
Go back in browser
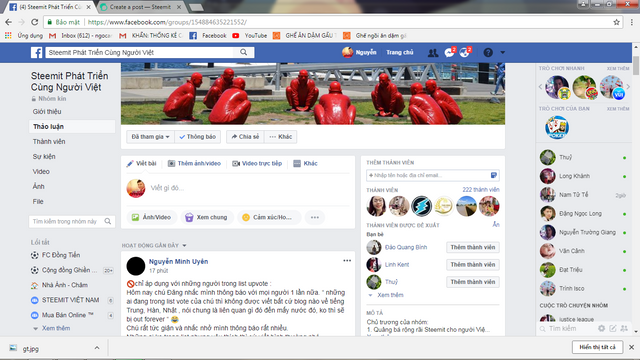tap(9, 22)
